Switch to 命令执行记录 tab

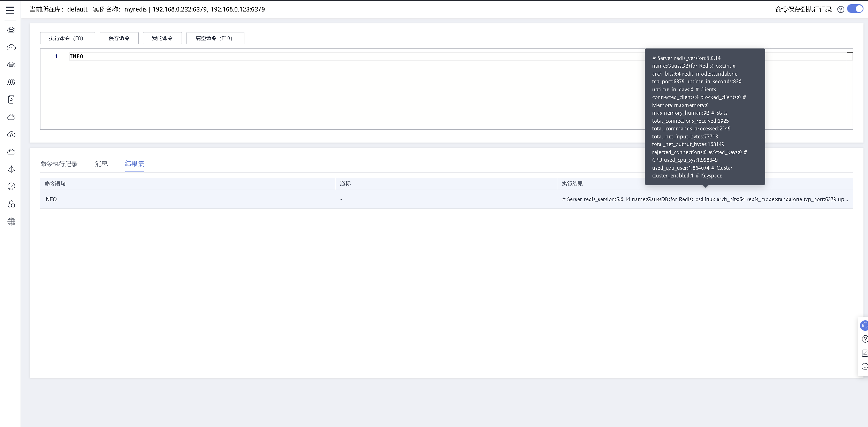point(59,164)
